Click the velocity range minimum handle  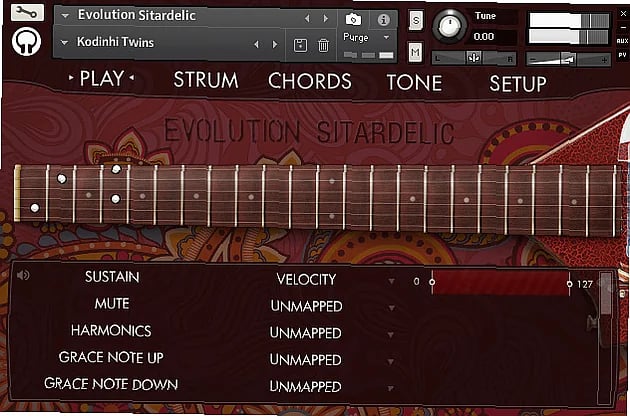432,282
